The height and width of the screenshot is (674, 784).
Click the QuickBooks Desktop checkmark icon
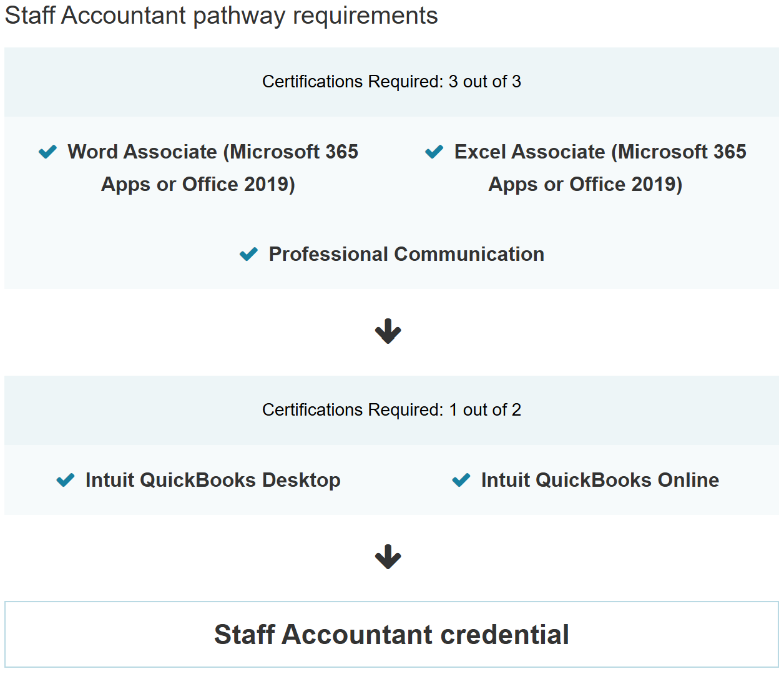coord(66,480)
